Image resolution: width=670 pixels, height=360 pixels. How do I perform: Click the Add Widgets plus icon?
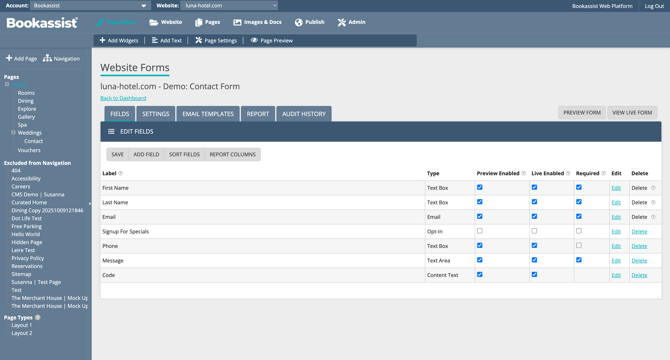click(x=103, y=40)
